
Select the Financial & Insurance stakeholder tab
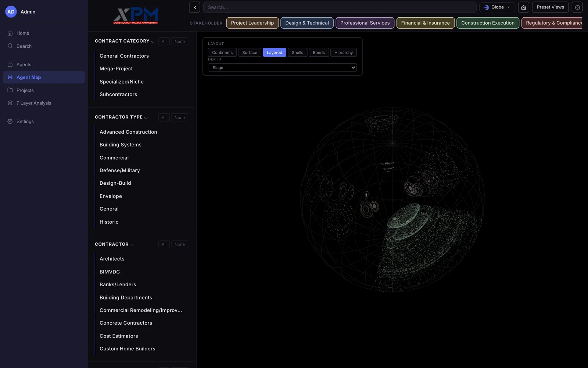point(425,23)
